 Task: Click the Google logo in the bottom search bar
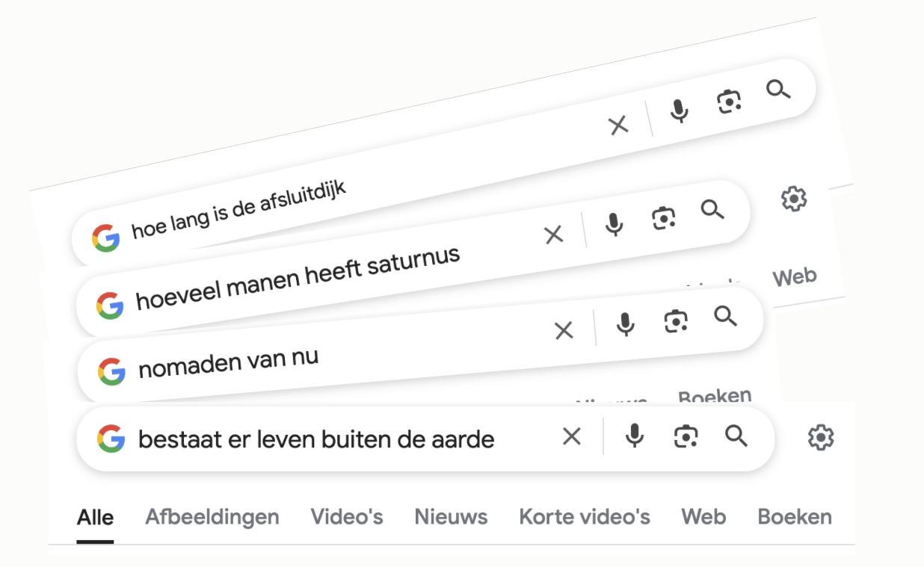pyautogui.click(x=111, y=439)
